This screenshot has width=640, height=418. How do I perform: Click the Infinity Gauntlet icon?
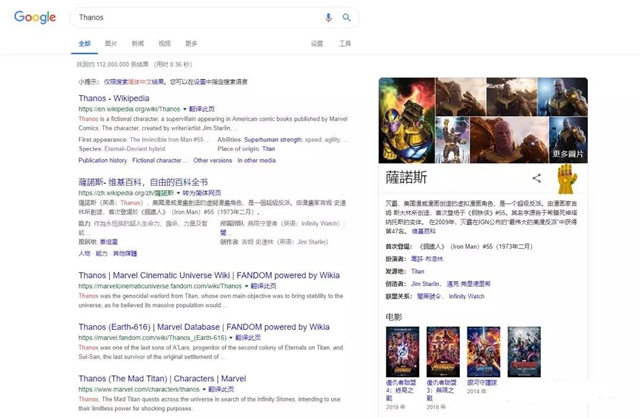tap(567, 178)
